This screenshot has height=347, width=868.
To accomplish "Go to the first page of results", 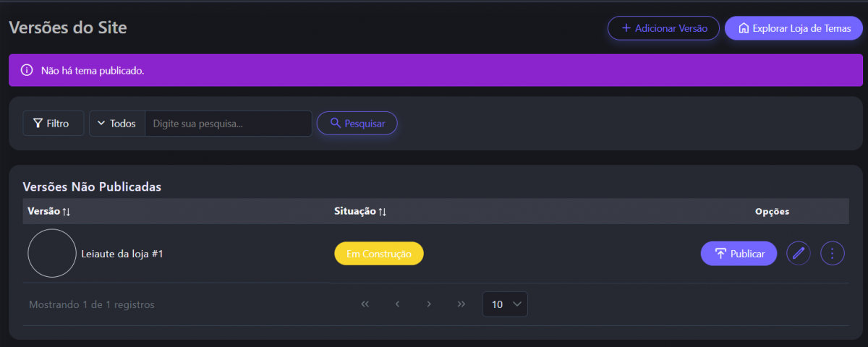I will pos(365,304).
